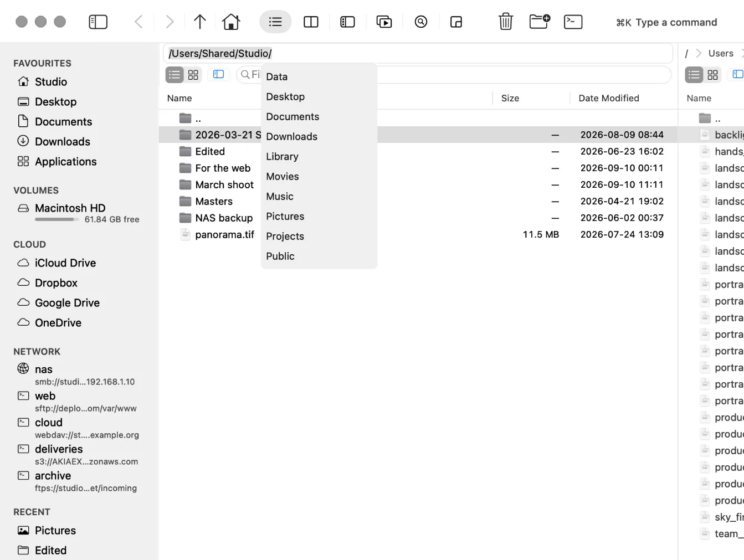Switch toolbar to list layout
Viewport: 744px width, 560px height.
(x=275, y=22)
